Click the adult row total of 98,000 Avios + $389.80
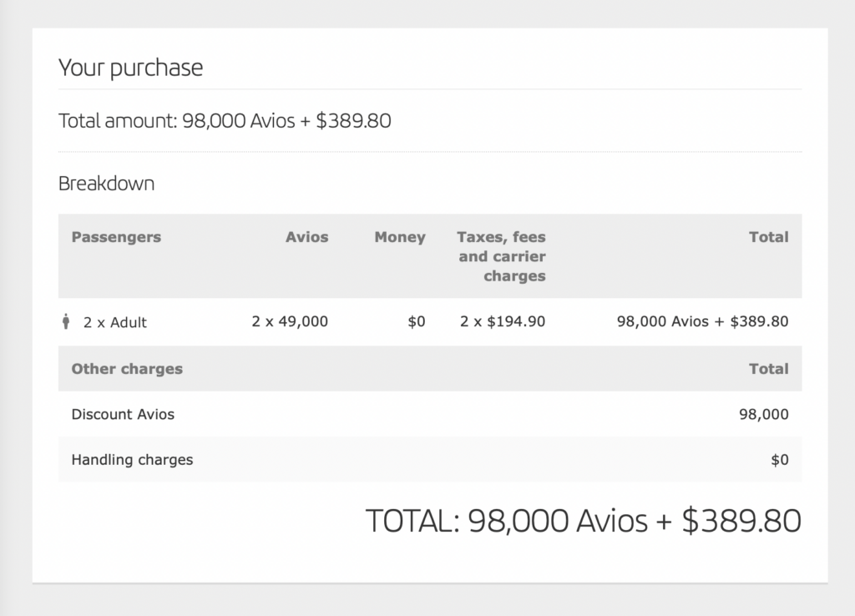Viewport: 855px width, 616px height. 701,321
